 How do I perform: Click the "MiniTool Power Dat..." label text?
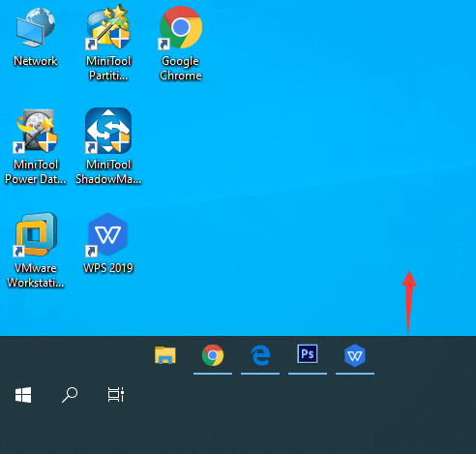coord(36,171)
